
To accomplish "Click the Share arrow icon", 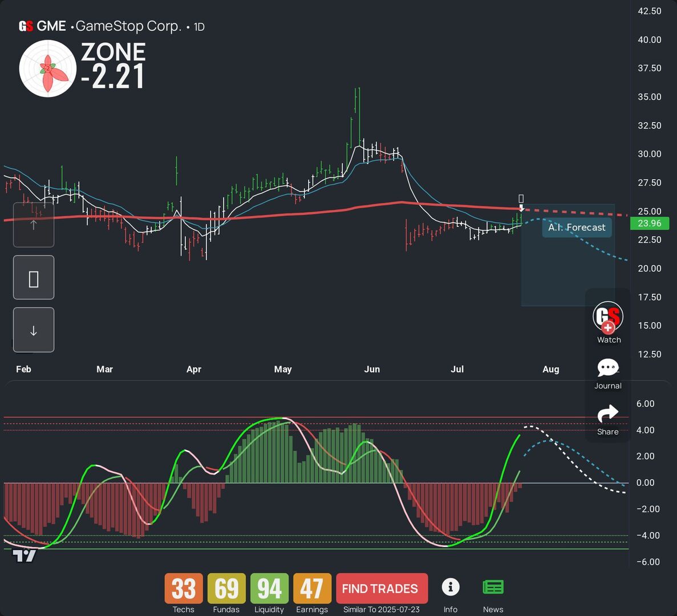I will tap(608, 414).
